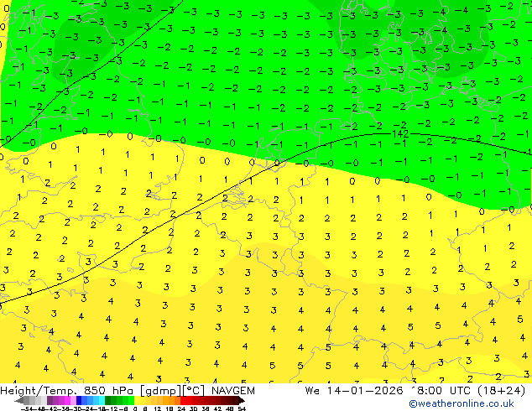Pick the cyan swatch in temperature legend
Viewport: 532px width, 411px height.
(x=102, y=400)
